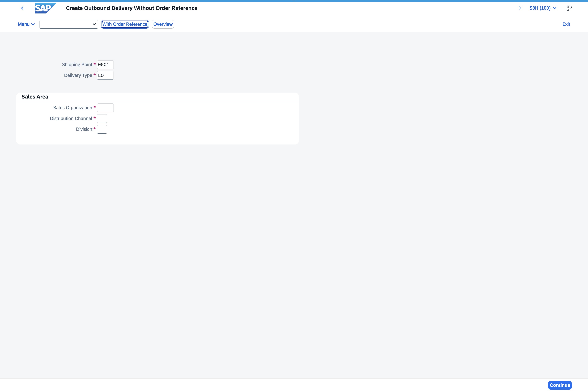This screenshot has height=392, width=588.
Task: Open the Overview button
Action: click(x=163, y=24)
